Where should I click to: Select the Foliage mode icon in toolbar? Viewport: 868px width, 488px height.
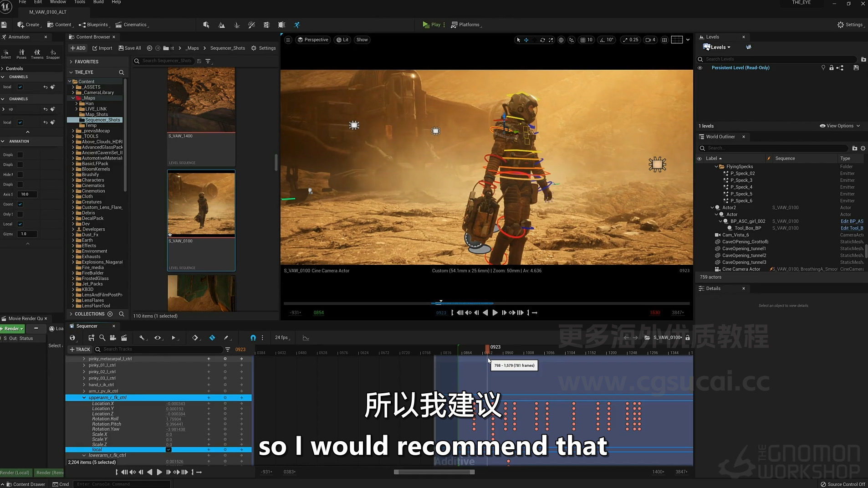pos(237,25)
